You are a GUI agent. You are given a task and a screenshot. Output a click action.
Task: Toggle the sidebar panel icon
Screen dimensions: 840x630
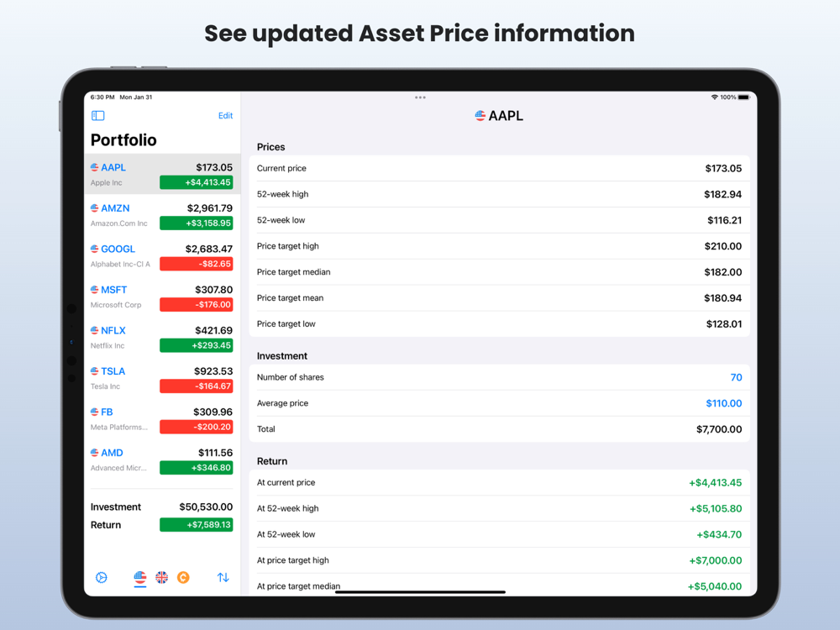coord(97,116)
